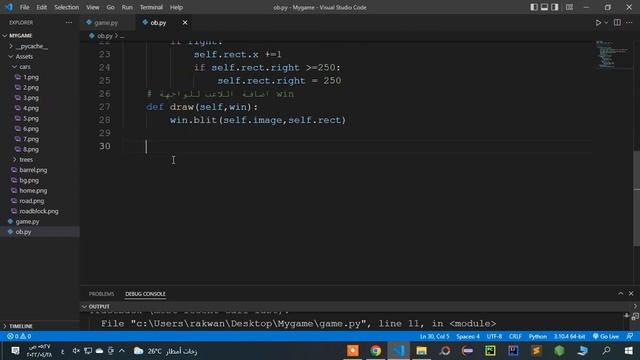Click Ln 30, Col 5 status entry

pos(434,336)
